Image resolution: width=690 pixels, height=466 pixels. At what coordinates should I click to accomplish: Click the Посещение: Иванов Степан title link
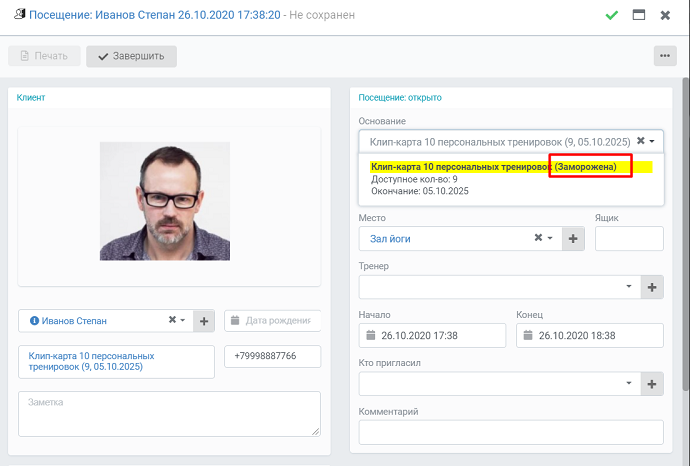coord(155,15)
